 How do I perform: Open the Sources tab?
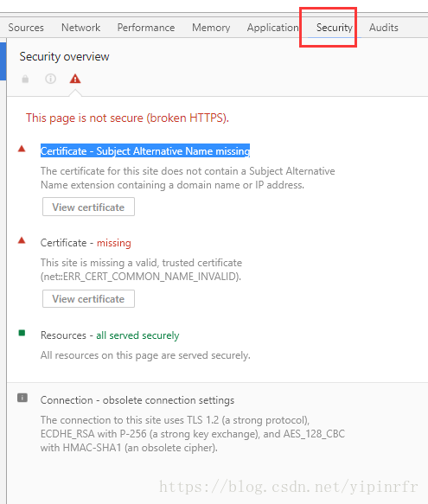pos(26,28)
